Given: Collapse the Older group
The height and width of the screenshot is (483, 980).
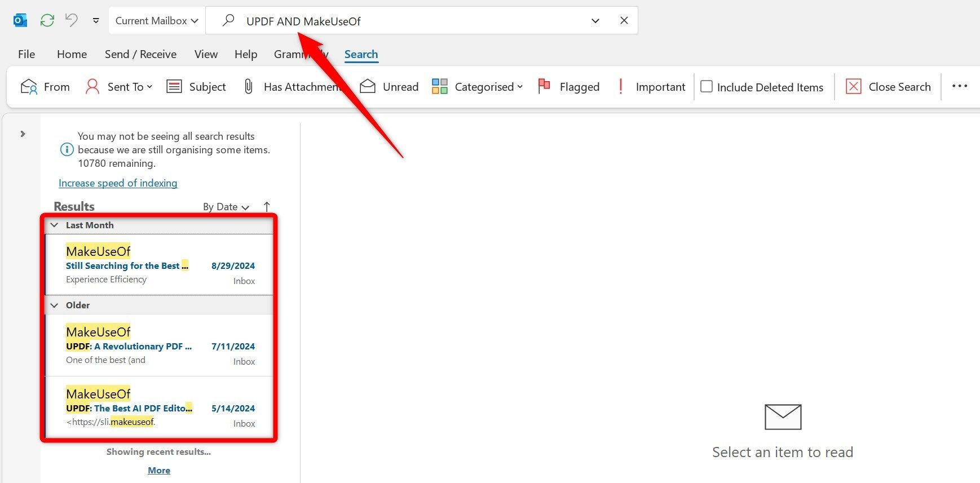Looking at the screenshot, I should (x=55, y=305).
